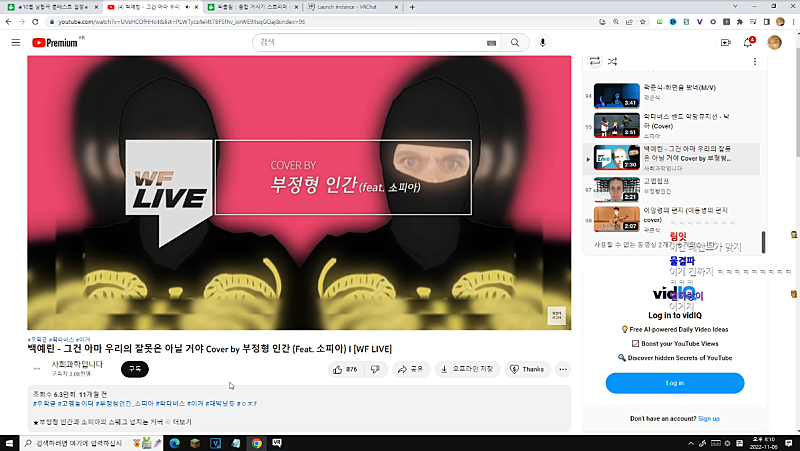
Task: Open Microsoft Edge from taskbar
Action: [174, 443]
